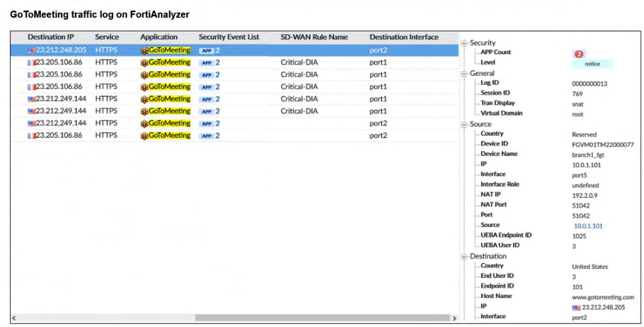The width and height of the screenshot is (644, 327).
Task: Click the Level label under Security
Action: (x=487, y=63)
